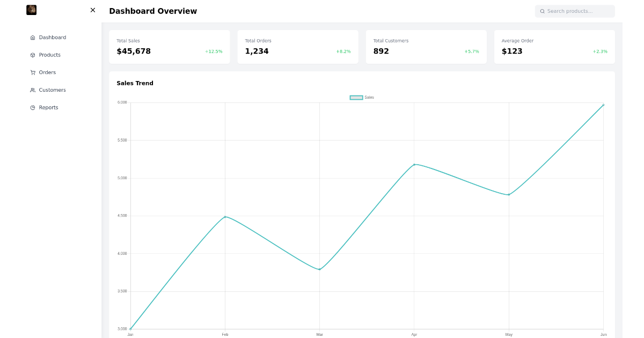644x338 pixels.
Task: Click the magnifier icon in search bar
Action: pos(542,11)
